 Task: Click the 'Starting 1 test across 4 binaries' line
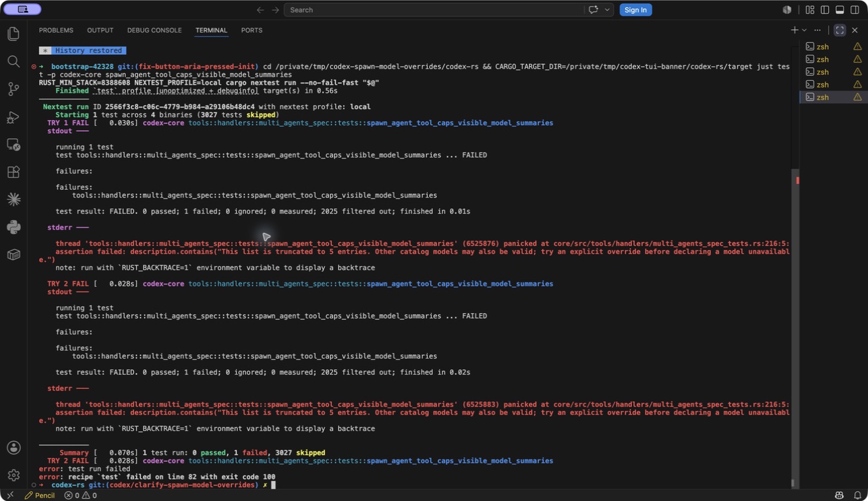166,115
